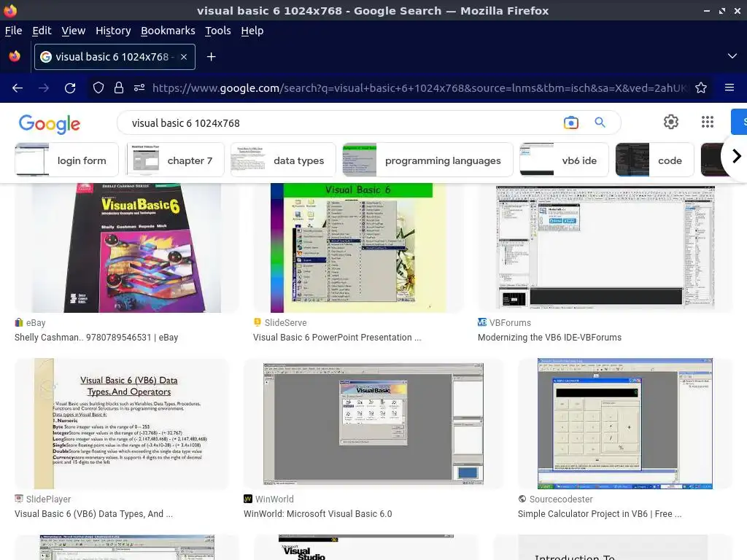Select the login form suggestion chip
Screen dimensions: 747x560
pos(66,160)
